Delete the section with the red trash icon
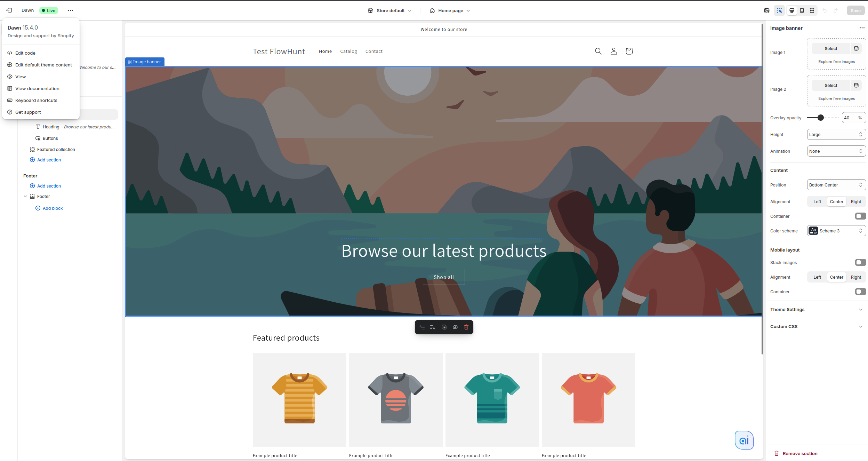Image resolution: width=868 pixels, height=461 pixels. (x=466, y=327)
